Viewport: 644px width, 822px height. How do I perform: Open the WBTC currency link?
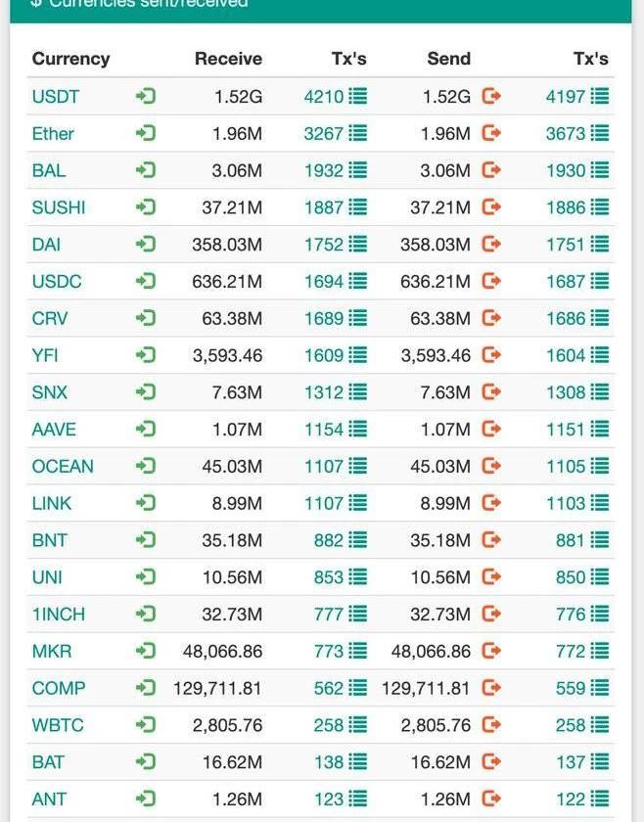pyautogui.click(x=58, y=726)
